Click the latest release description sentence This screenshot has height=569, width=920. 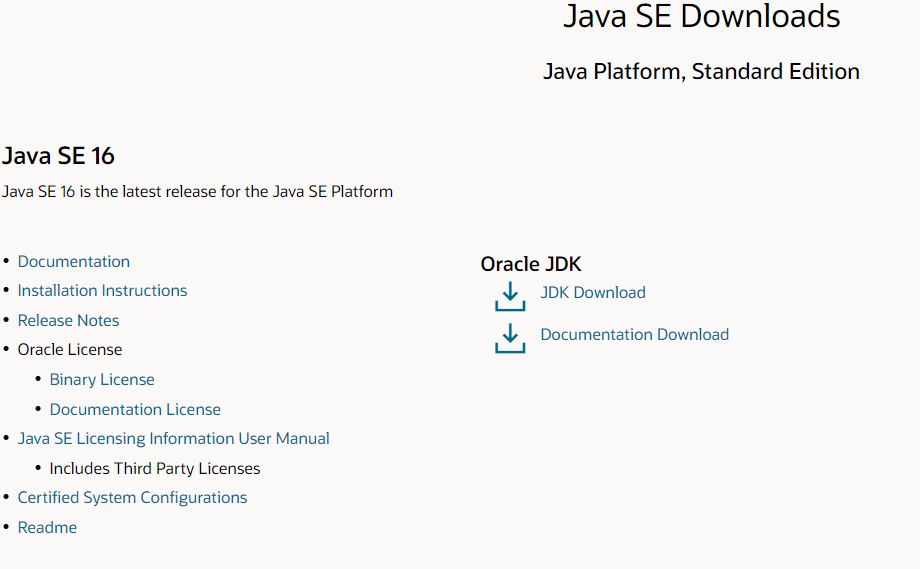point(197,192)
